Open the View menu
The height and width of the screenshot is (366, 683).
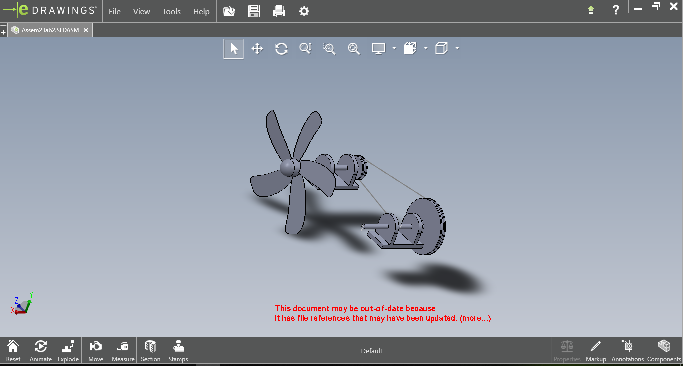[142, 11]
